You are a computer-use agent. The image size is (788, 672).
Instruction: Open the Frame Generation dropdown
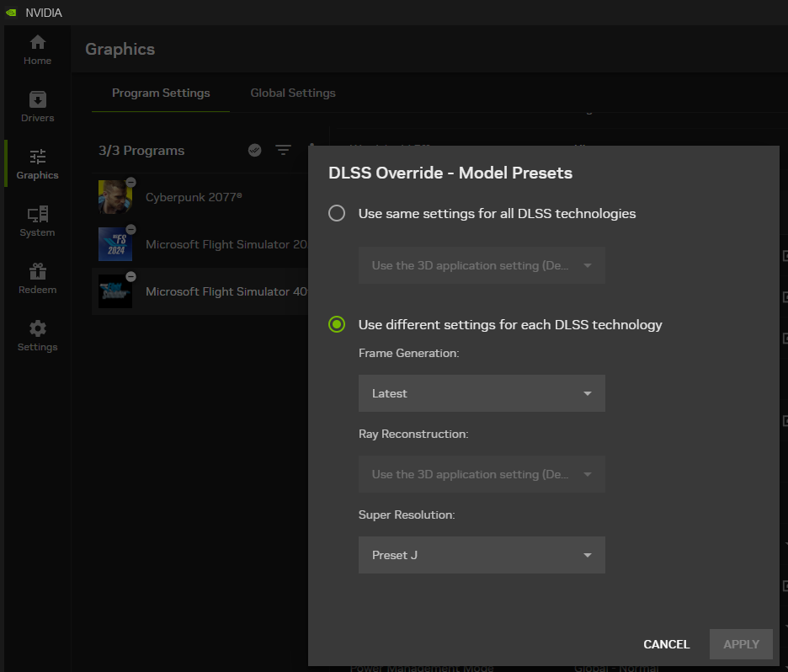482,393
